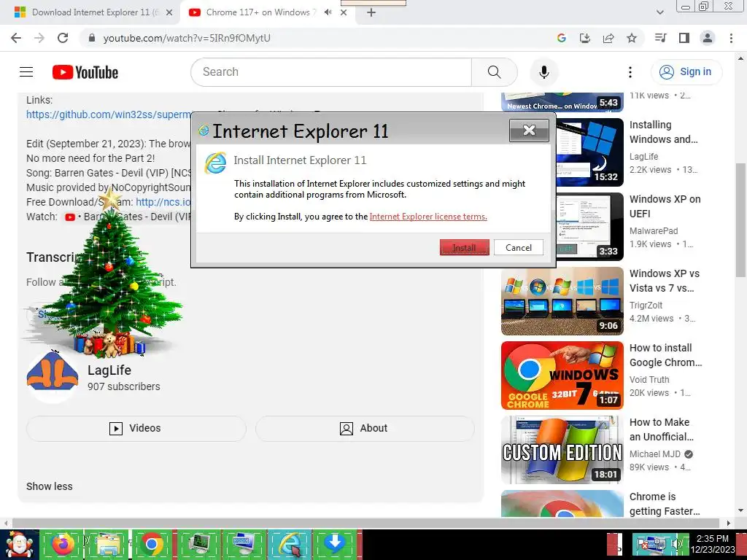Open the Google icon in address bar
Screen dimensions: 747x560
(561, 38)
